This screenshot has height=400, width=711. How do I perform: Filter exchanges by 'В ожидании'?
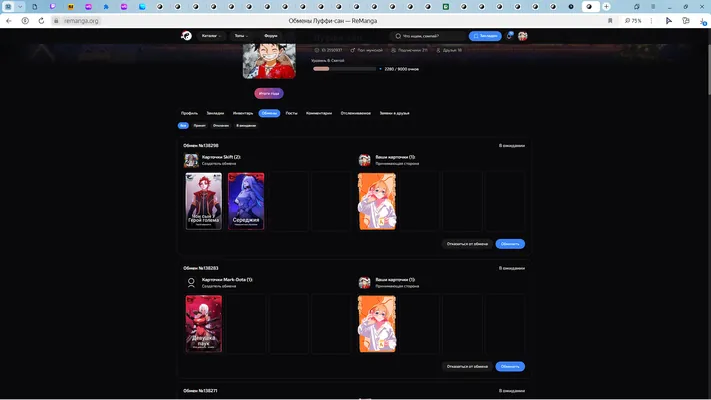click(x=246, y=126)
